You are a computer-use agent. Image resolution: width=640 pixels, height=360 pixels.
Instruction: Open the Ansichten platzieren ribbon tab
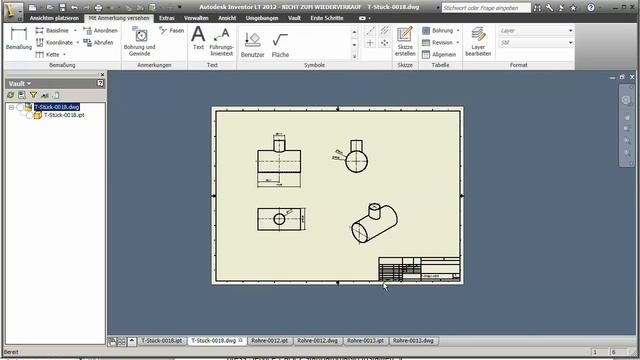click(54, 18)
